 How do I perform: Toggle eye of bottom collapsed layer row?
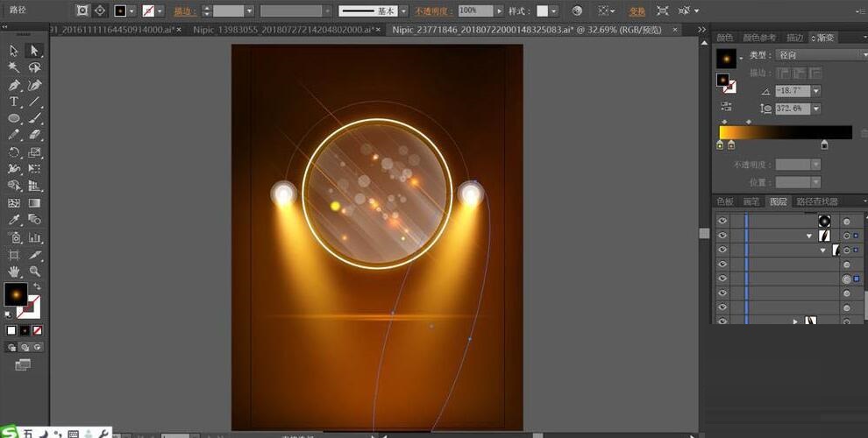click(x=722, y=321)
